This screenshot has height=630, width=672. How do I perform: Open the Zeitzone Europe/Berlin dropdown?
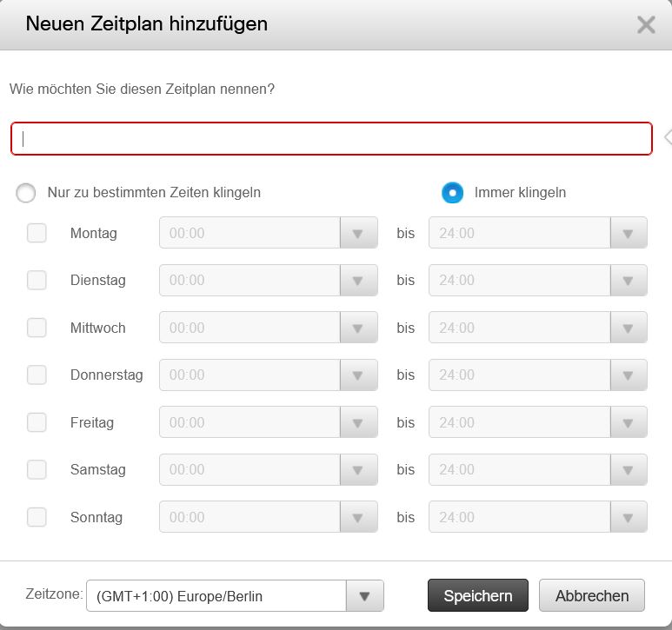235,596
